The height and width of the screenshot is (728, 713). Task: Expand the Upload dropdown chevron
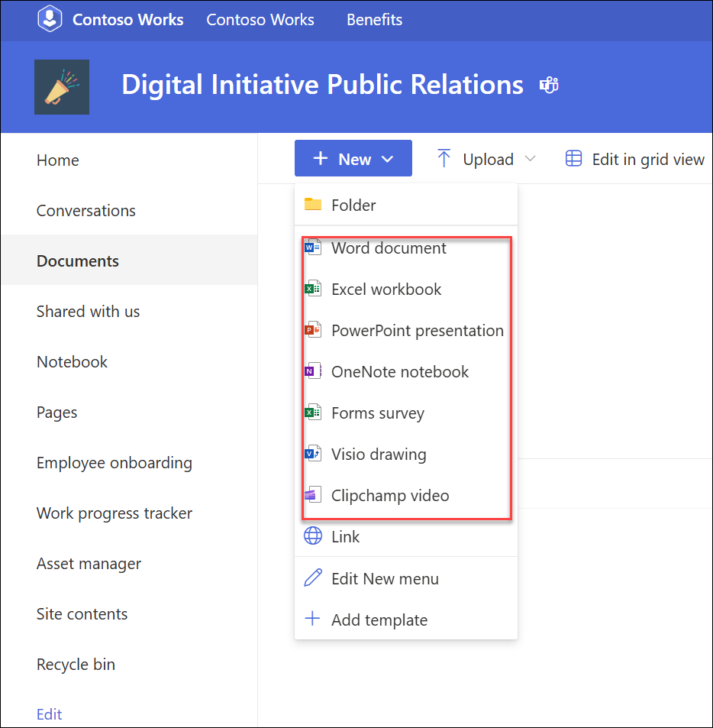click(x=530, y=159)
